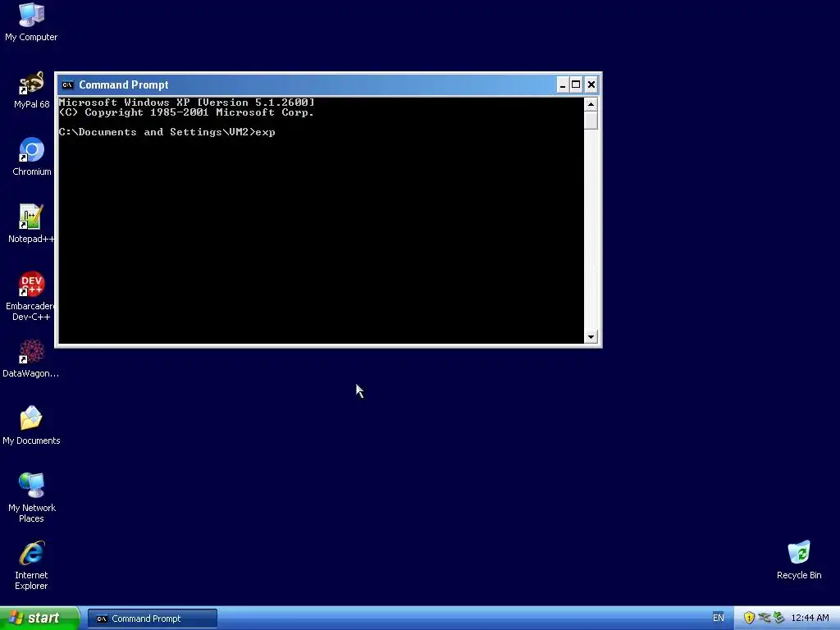Click the console scrollbar down arrow
The width and height of the screenshot is (840, 630).
click(x=591, y=337)
